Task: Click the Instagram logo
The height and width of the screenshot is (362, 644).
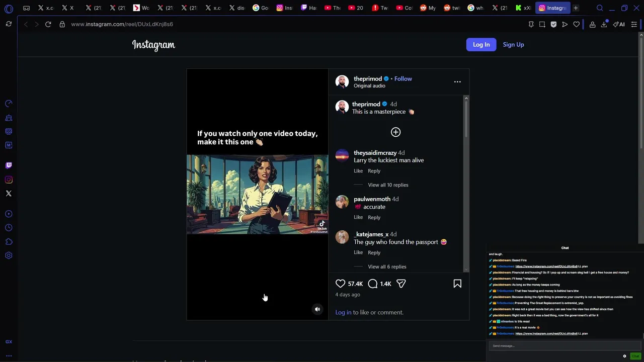Action: [x=153, y=45]
